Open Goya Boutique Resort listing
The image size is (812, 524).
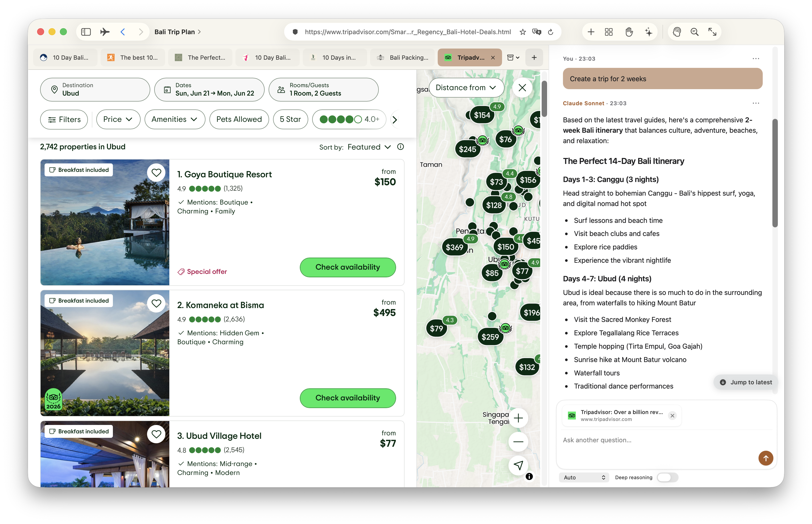point(224,175)
